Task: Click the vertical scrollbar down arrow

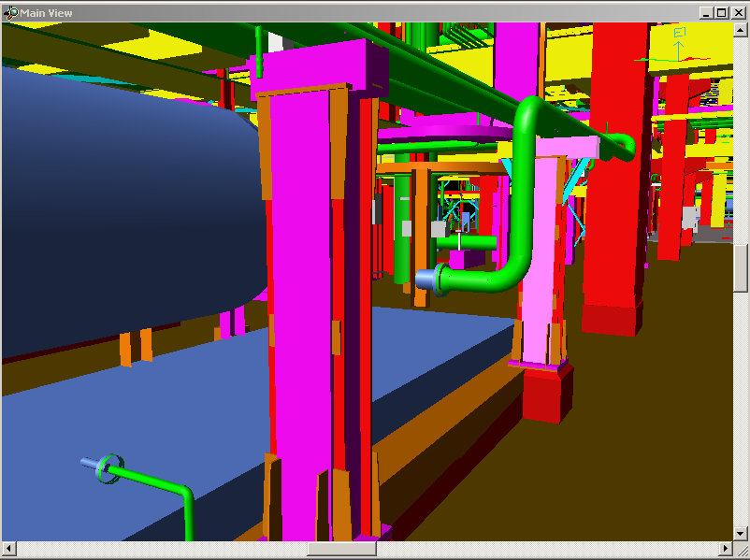Action: tap(741, 533)
